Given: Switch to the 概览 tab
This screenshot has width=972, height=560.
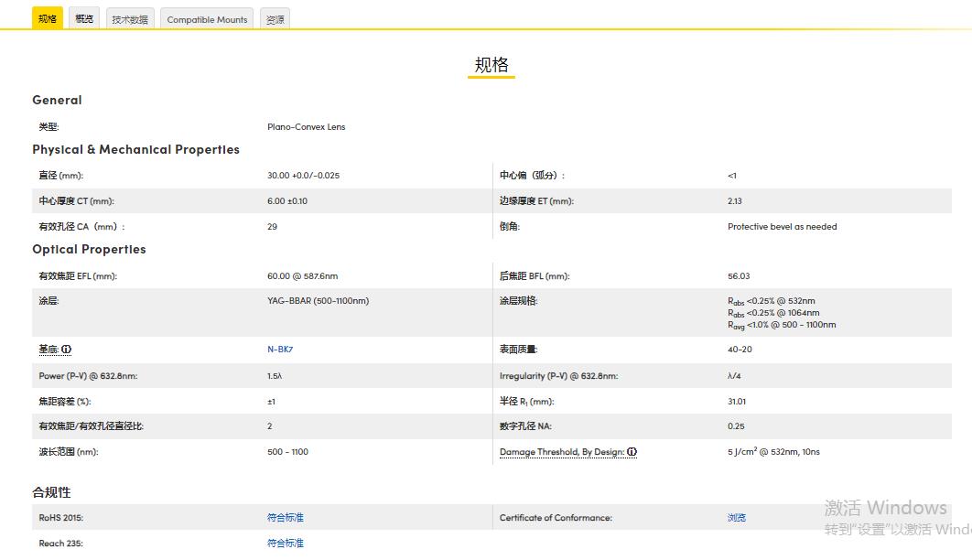Looking at the screenshot, I should coord(83,17).
